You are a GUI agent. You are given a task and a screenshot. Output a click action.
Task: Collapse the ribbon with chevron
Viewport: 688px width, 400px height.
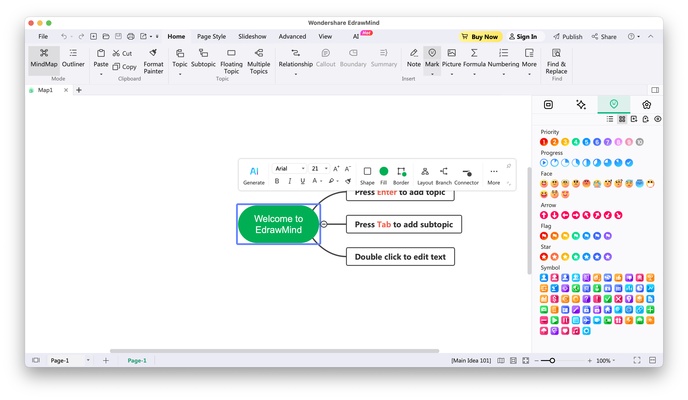coord(651,36)
